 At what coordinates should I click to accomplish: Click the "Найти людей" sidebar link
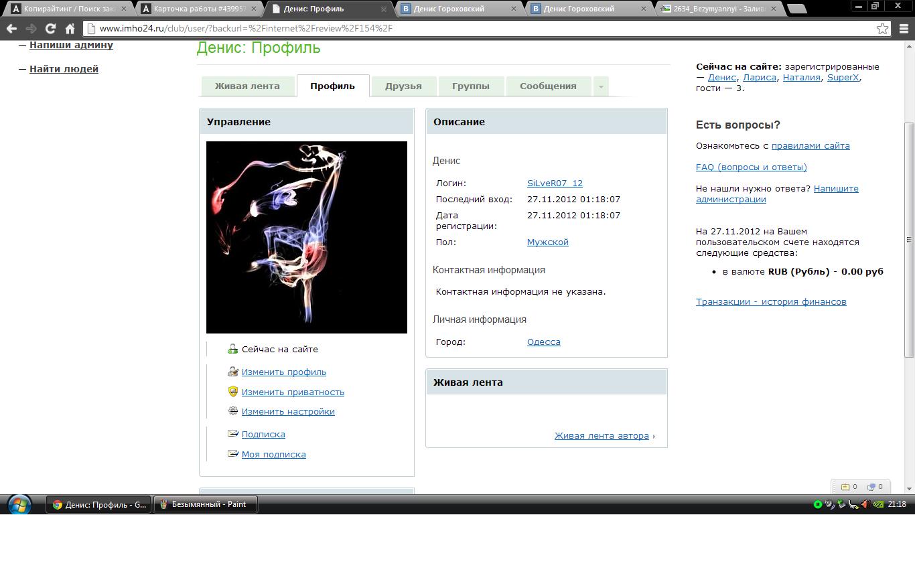tap(64, 69)
